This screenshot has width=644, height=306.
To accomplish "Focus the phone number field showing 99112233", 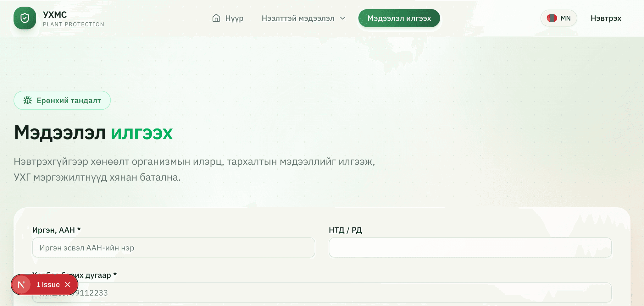I will (x=322, y=292).
